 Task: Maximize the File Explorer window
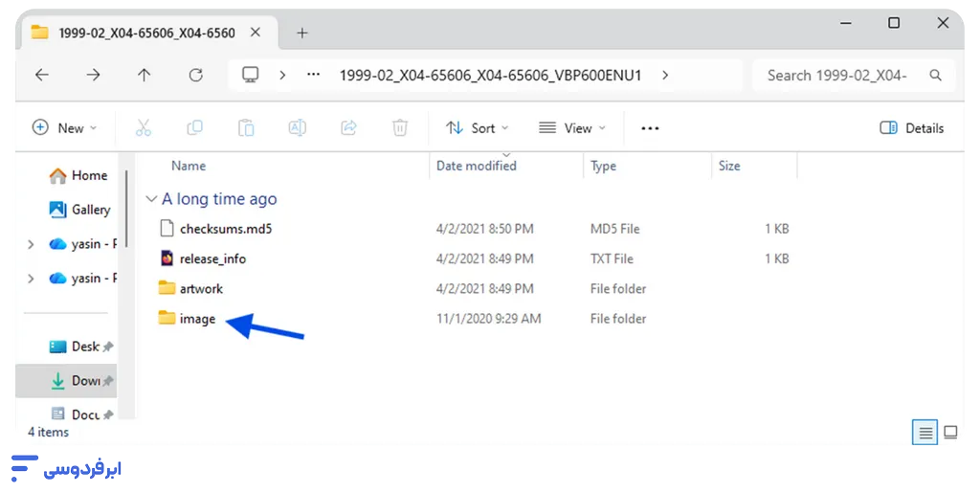tap(895, 23)
